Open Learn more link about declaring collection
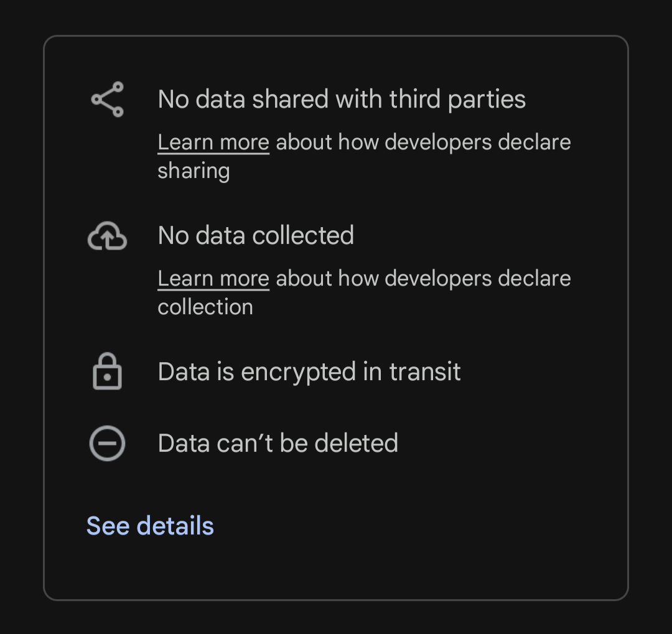Image resolution: width=672 pixels, height=634 pixels. [x=213, y=279]
